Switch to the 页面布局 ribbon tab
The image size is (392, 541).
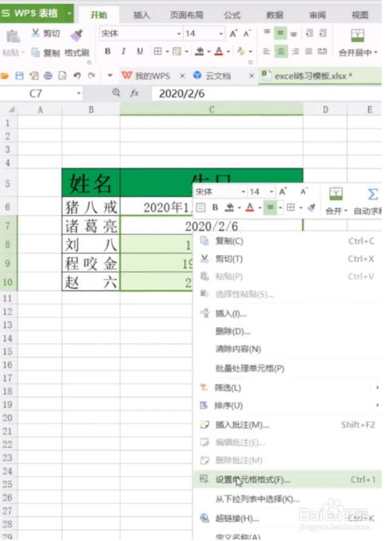click(187, 15)
